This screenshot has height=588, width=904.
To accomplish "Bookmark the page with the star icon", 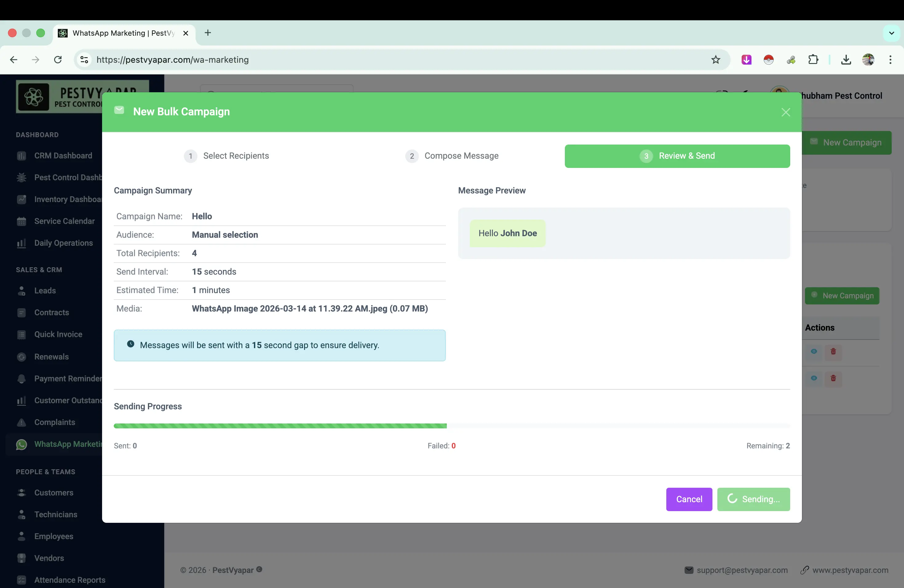I will point(716,60).
